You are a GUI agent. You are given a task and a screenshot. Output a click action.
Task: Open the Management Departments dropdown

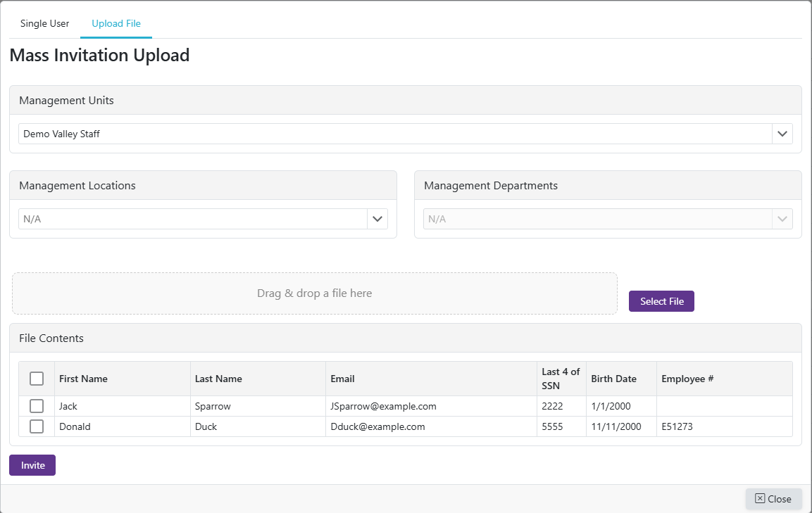click(x=782, y=219)
